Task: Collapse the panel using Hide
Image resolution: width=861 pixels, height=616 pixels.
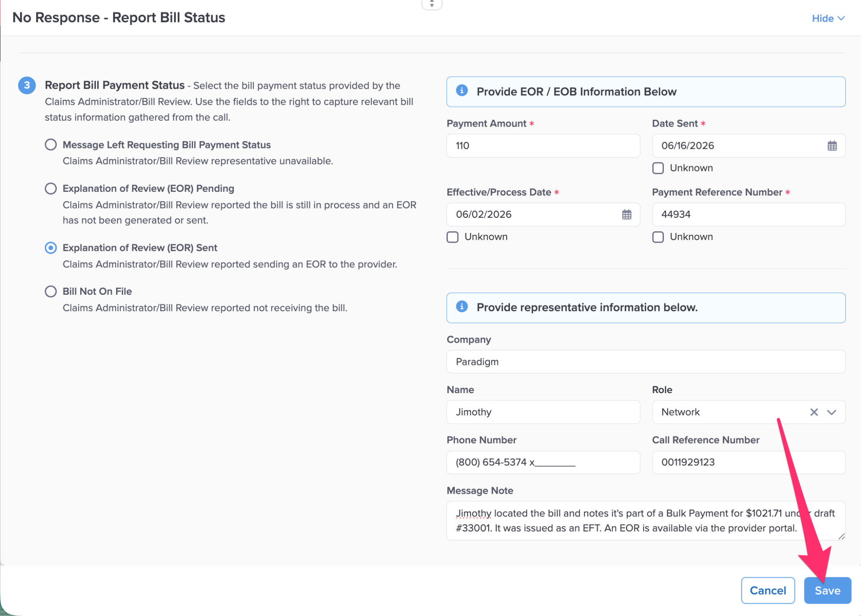Action: tap(828, 19)
